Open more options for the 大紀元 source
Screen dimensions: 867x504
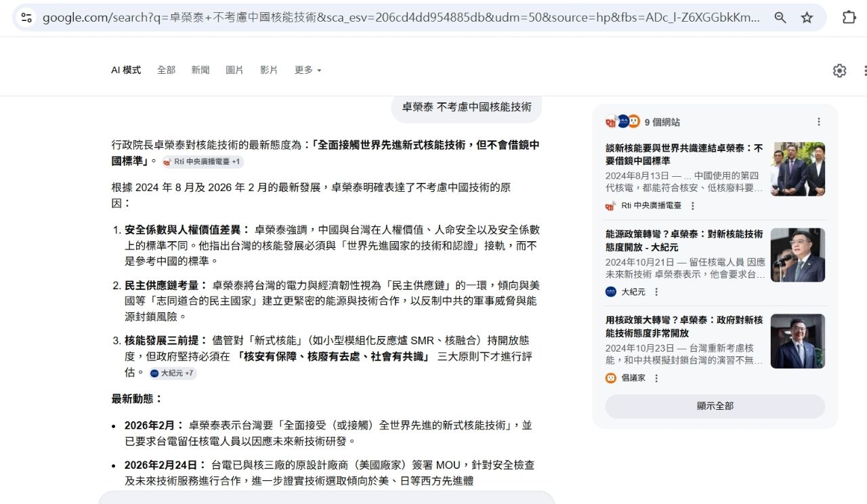656,292
